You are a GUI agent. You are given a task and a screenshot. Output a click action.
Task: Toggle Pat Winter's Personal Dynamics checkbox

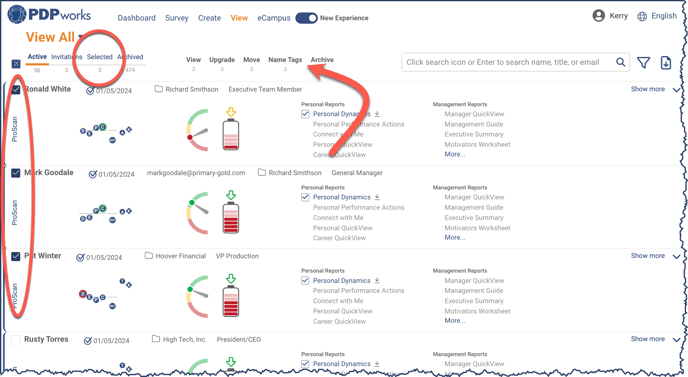(305, 281)
